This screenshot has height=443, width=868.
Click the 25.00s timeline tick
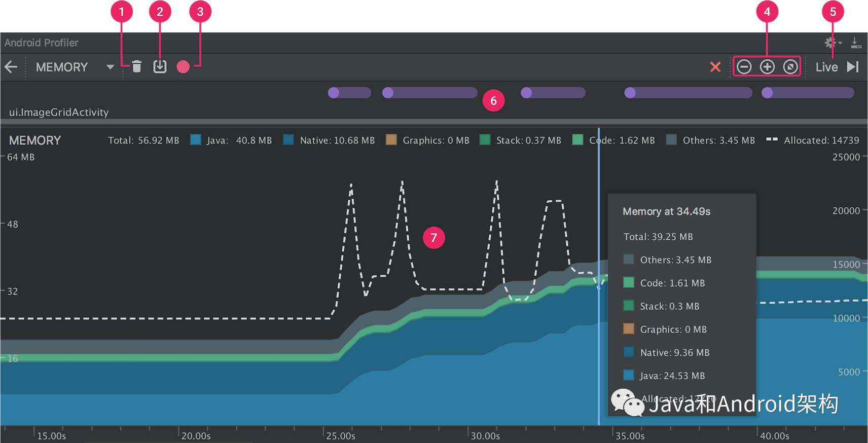coord(341,436)
